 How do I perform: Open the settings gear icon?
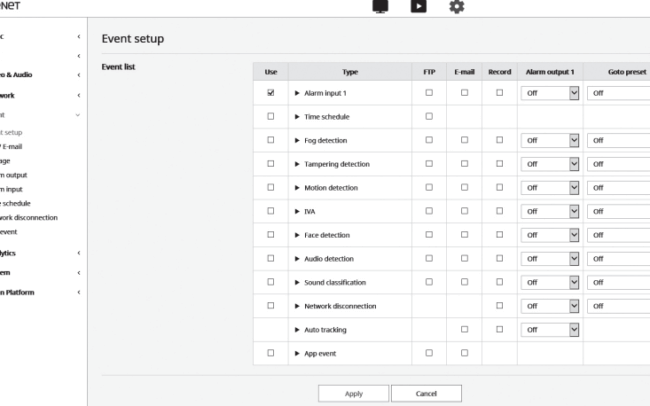pos(457,7)
